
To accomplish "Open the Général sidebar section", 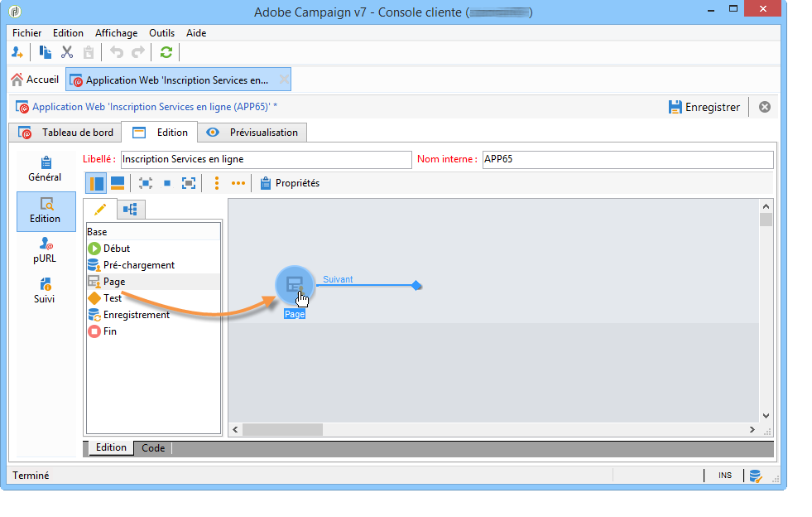I will [x=45, y=170].
